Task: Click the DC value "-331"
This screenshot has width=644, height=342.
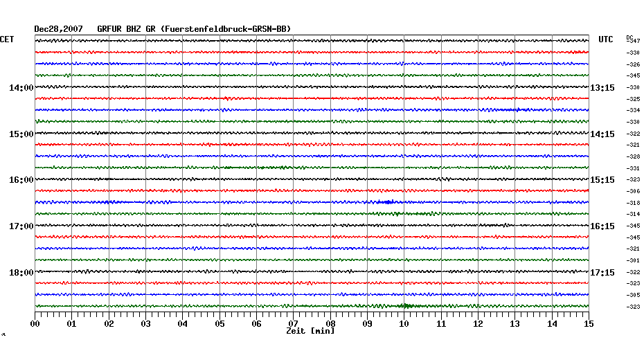Action: [633, 168]
